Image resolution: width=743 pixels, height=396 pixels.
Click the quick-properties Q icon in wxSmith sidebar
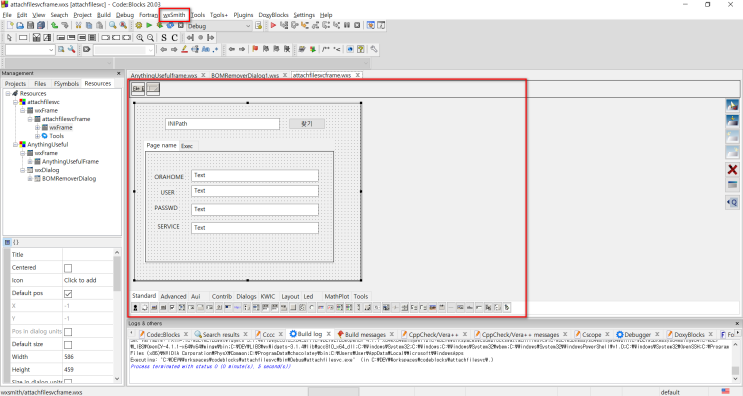[732, 202]
